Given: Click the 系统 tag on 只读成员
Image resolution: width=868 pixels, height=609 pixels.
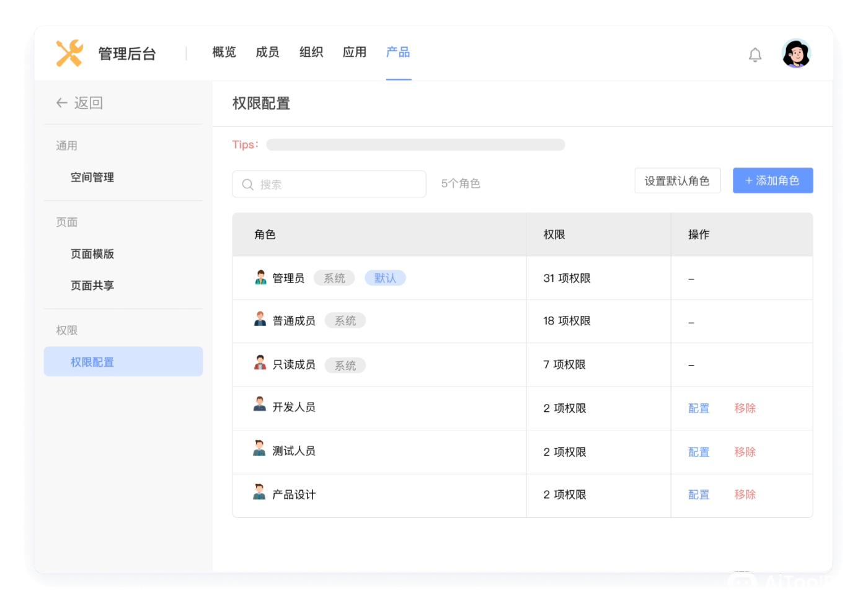Looking at the screenshot, I should pos(345,365).
